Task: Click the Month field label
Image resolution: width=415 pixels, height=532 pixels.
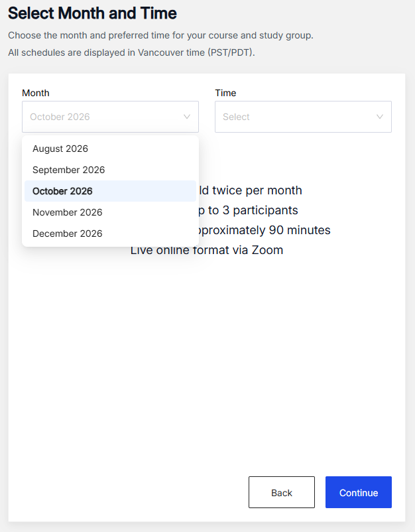Action: (36, 93)
